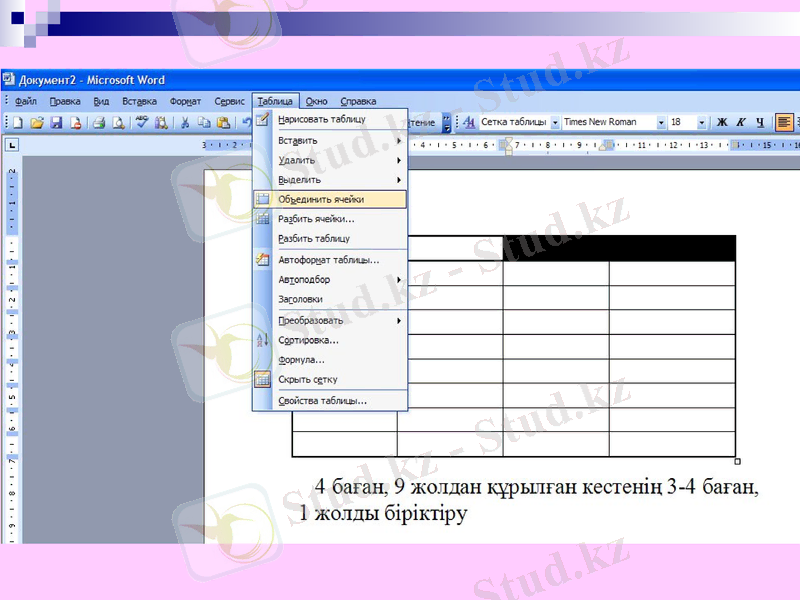Viewport: 800px width, 600px height.
Task: Toggle underline formatting with Ч button
Action: (x=761, y=122)
